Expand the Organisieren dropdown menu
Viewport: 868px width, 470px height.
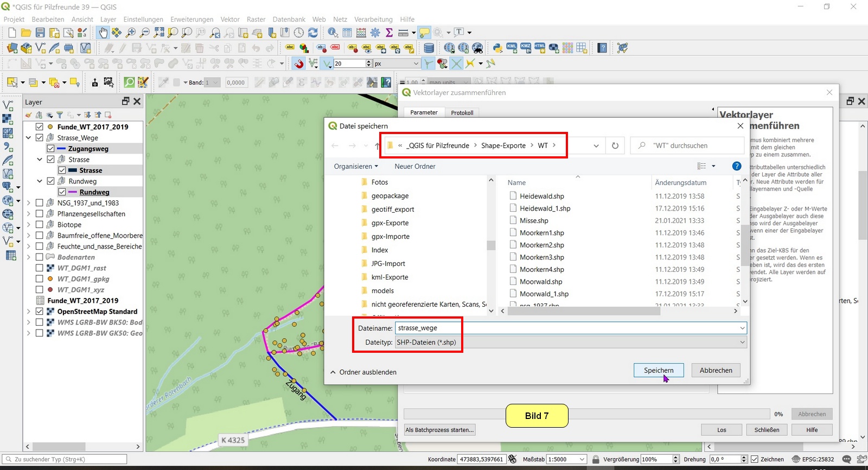pyautogui.click(x=355, y=167)
